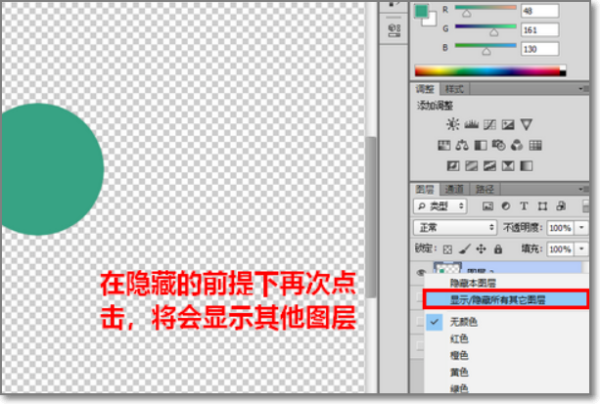The image size is (600, 404).
Task: Add a Vibrance adjustment (triangle icon)
Action: [x=527, y=124]
